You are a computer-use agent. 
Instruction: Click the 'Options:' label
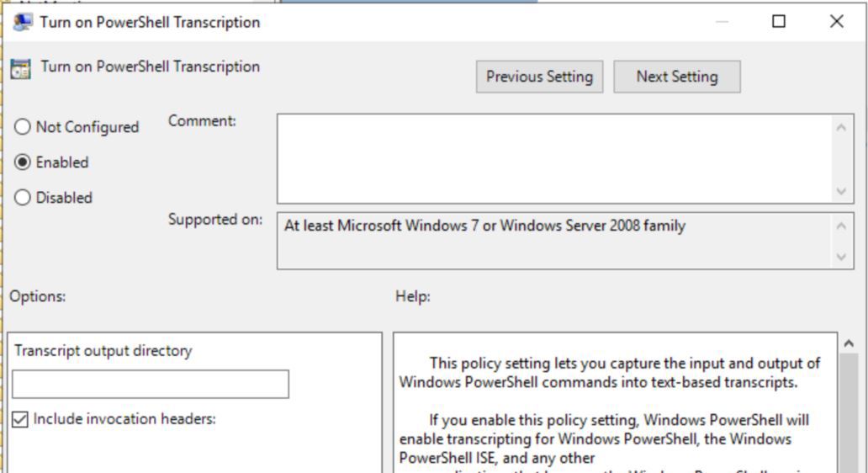pyautogui.click(x=38, y=296)
